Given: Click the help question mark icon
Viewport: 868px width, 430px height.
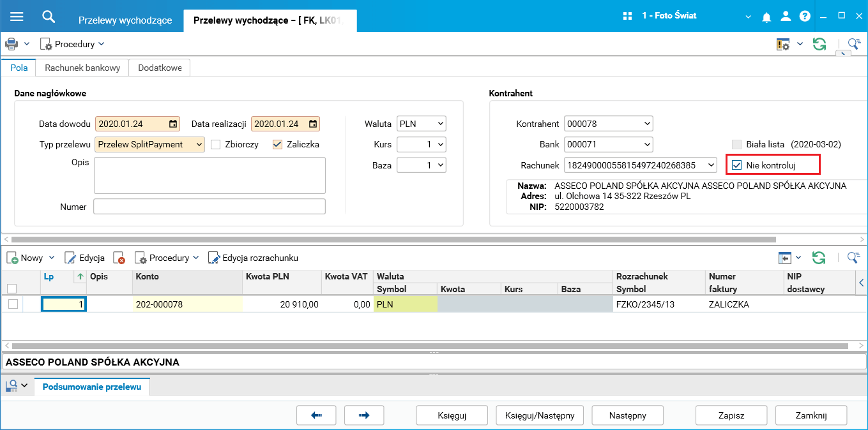Looking at the screenshot, I should pyautogui.click(x=805, y=17).
